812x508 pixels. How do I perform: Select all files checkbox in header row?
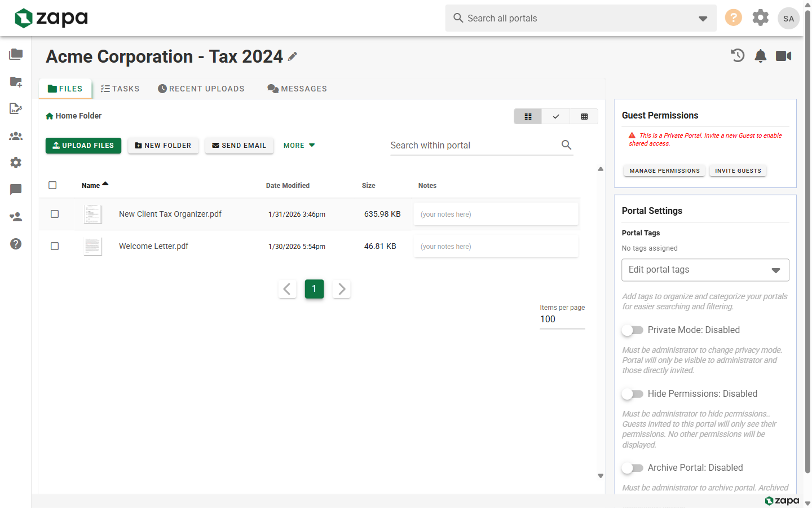click(x=52, y=185)
